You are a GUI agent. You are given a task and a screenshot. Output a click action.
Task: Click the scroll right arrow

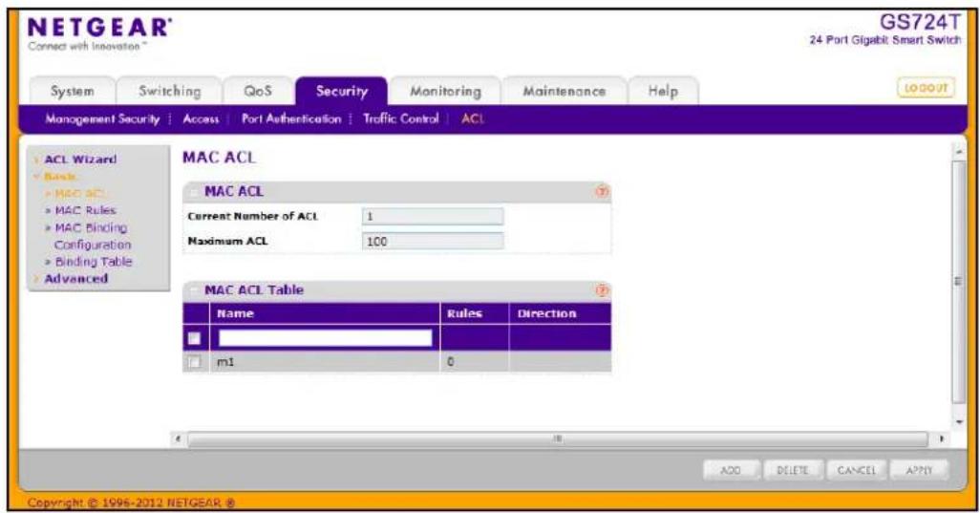coord(941,439)
